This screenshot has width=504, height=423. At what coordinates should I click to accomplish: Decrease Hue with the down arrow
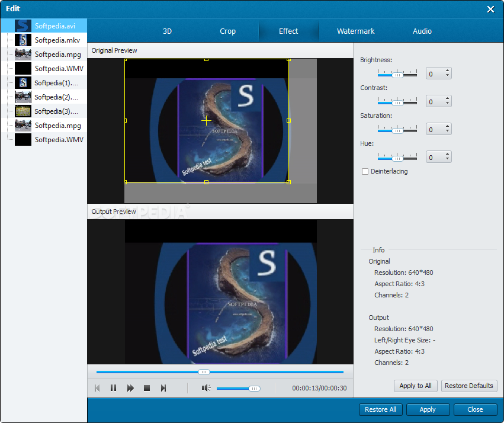click(x=447, y=159)
